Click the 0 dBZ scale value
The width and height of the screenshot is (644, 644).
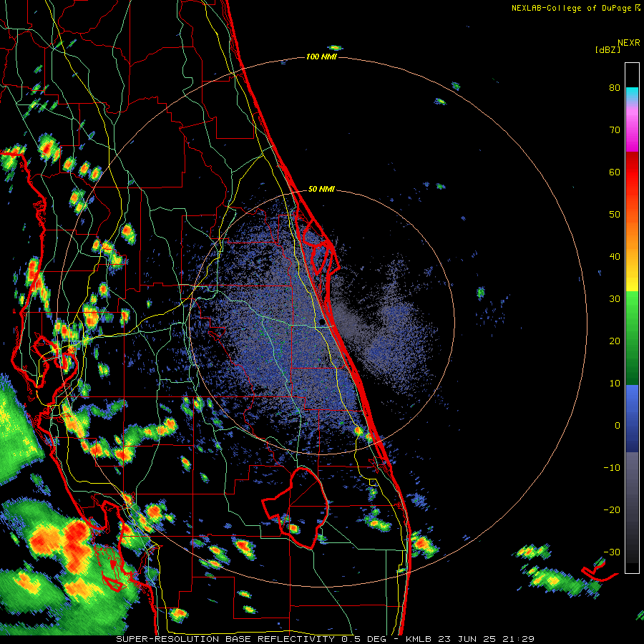pos(618,426)
